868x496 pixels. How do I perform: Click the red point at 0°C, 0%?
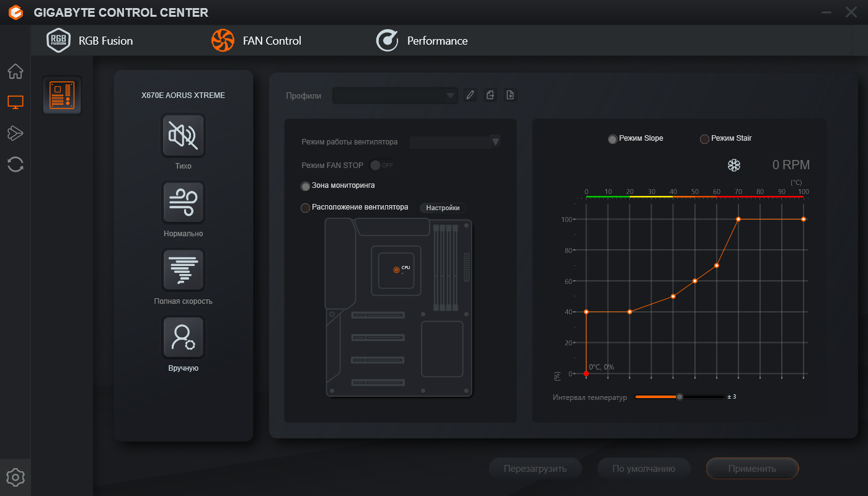click(x=587, y=374)
